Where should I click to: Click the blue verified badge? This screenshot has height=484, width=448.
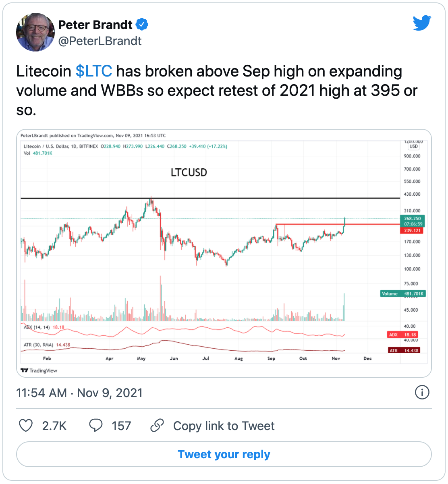coord(141,25)
